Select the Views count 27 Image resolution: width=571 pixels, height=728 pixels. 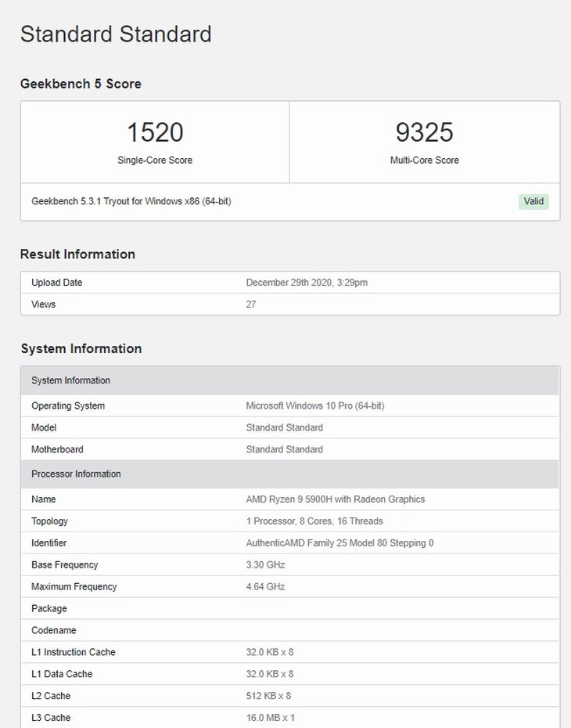click(x=251, y=304)
